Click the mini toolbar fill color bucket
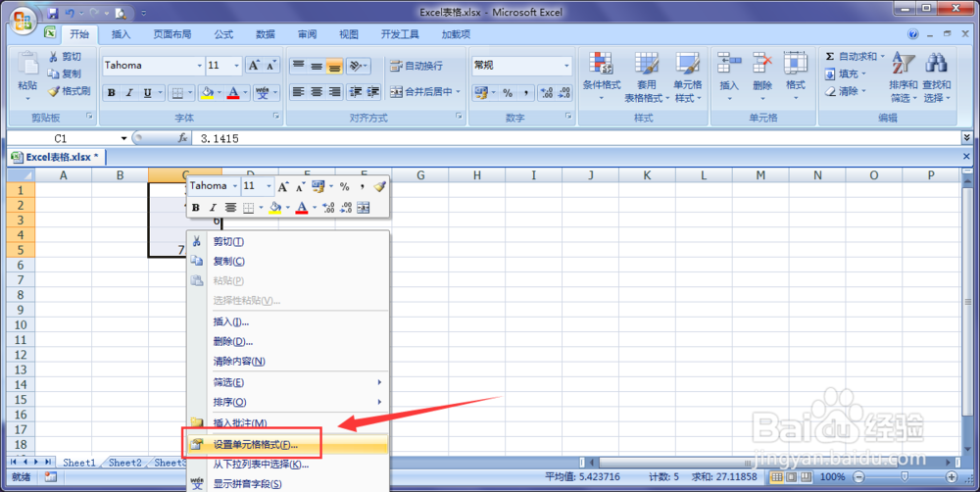The image size is (980, 492). (x=275, y=208)
